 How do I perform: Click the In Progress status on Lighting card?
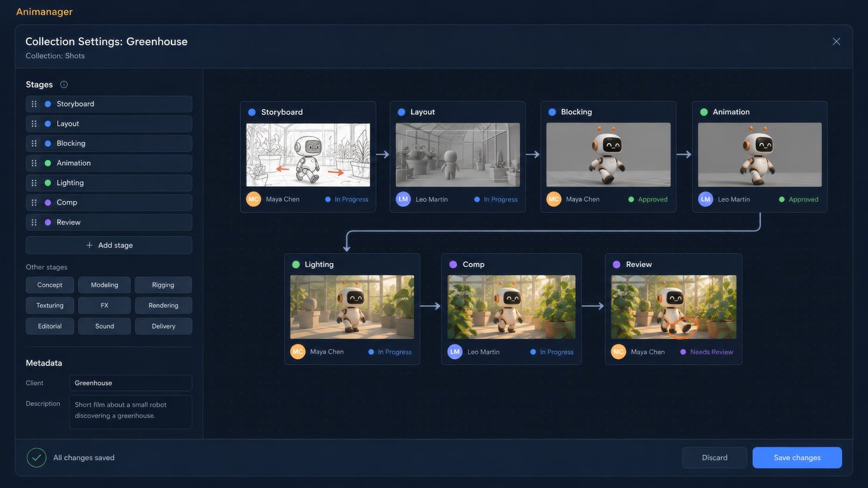tap(390, 351)
